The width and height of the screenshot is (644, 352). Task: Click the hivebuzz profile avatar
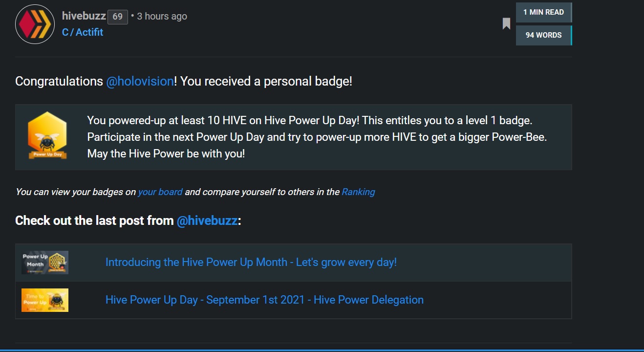(x=35, y=24)
